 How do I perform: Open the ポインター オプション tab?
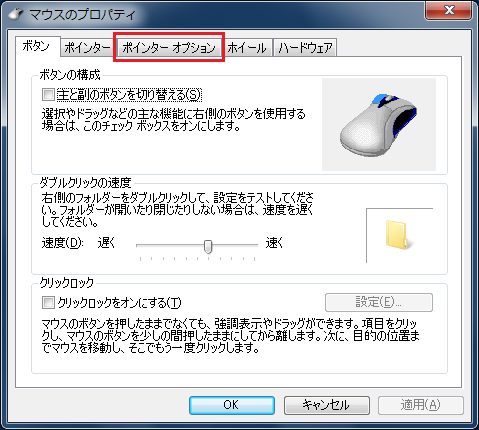pos(169,48)
